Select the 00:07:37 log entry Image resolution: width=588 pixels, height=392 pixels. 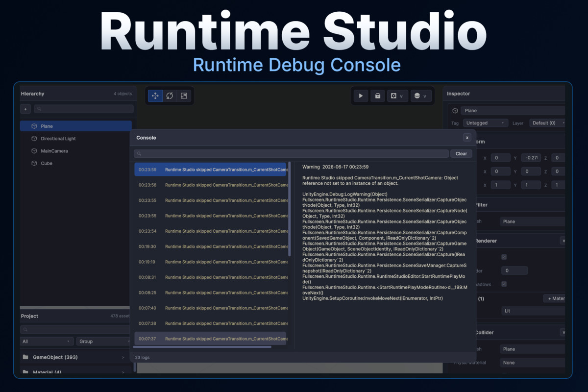coord(210,339)
